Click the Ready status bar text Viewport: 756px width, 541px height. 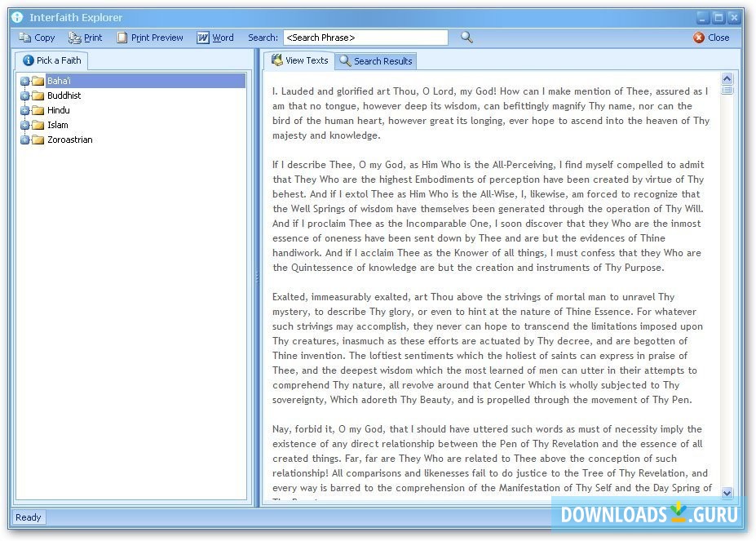point(28,517)
